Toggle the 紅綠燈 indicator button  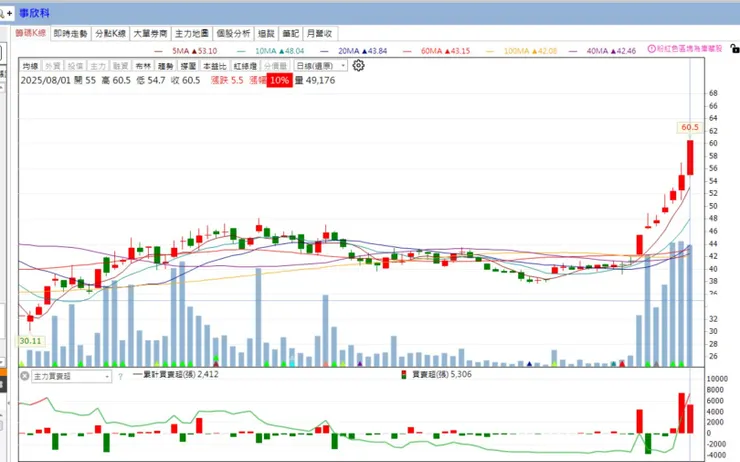click(x=245, y=66)
